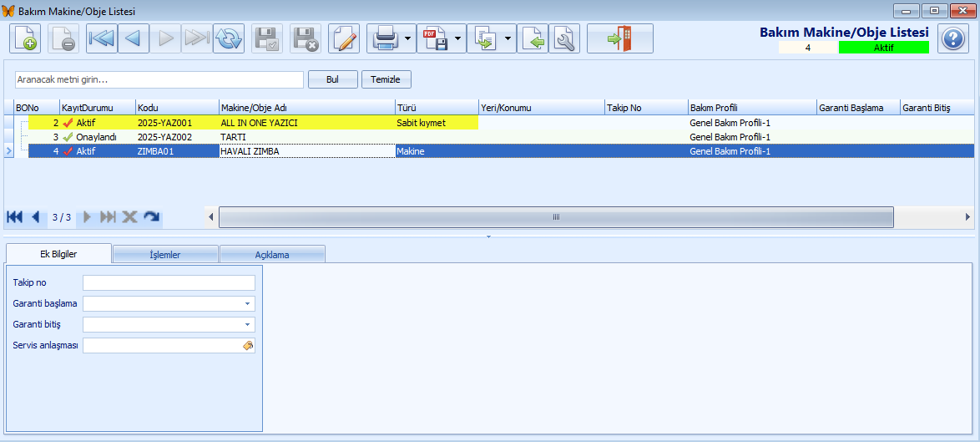Image resolution: width=980 pixels, height=442 pixels.
Task: Cancel changes with the floppy X icon
Action: 306,38
